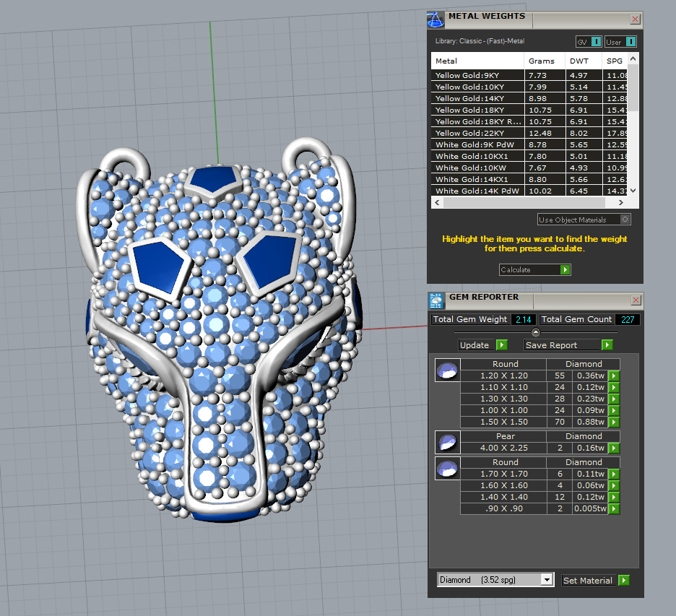The image size is (676, 616).
Task: Click the green arrow beside Update
Action: (501, 345)
